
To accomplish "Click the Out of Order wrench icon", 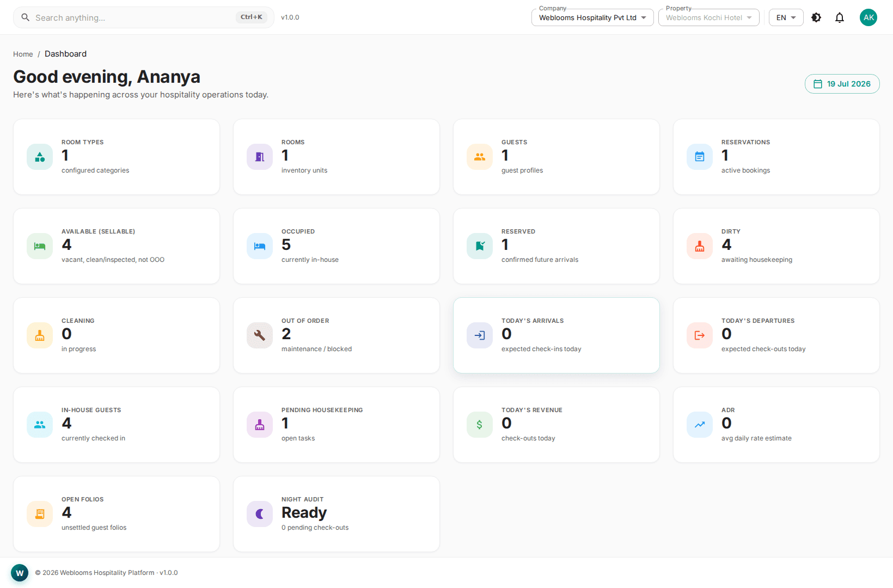I will (x=260, y=335).
